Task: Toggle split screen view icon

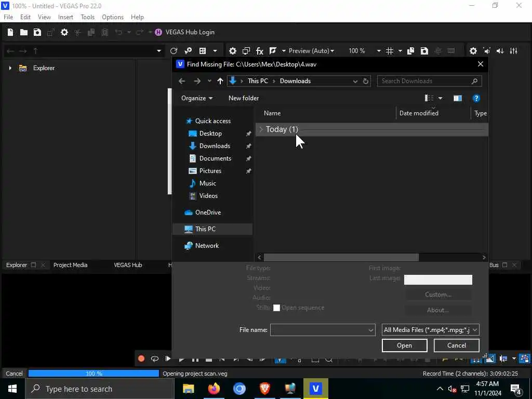Action: click(x=273, y=51)
